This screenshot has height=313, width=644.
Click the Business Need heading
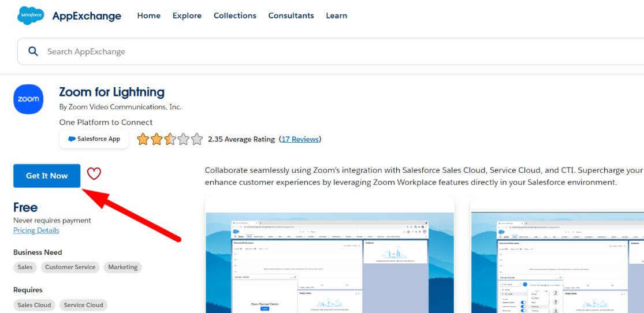tap(38, 252)
